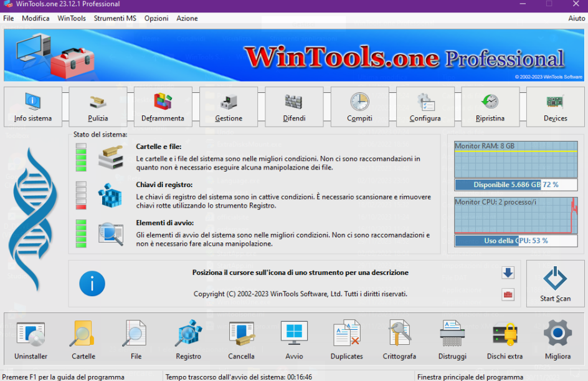This screenshot has height=381, width=588.
Task: Launch the Duplicates finder tool
Action: [346, 339]
